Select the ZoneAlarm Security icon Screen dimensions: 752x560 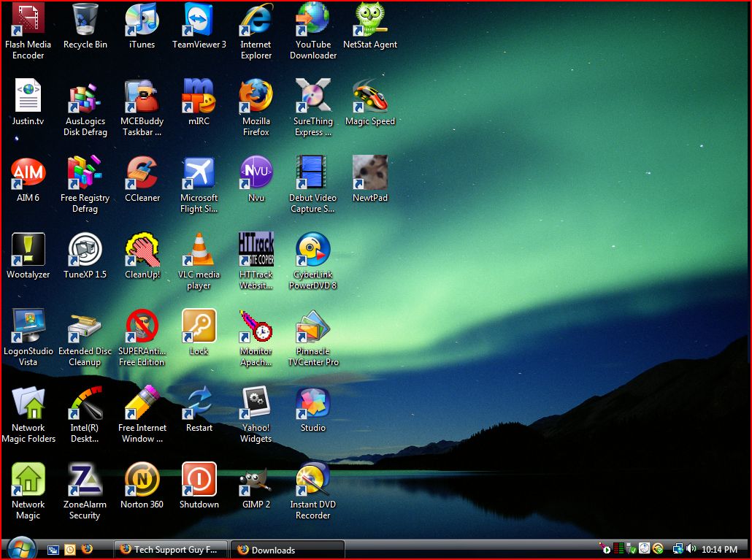pyautogui.click(x=85, y=479)
